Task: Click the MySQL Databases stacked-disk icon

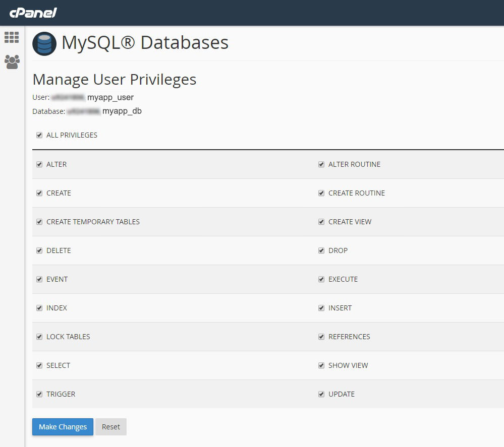Action: point(44,44)
